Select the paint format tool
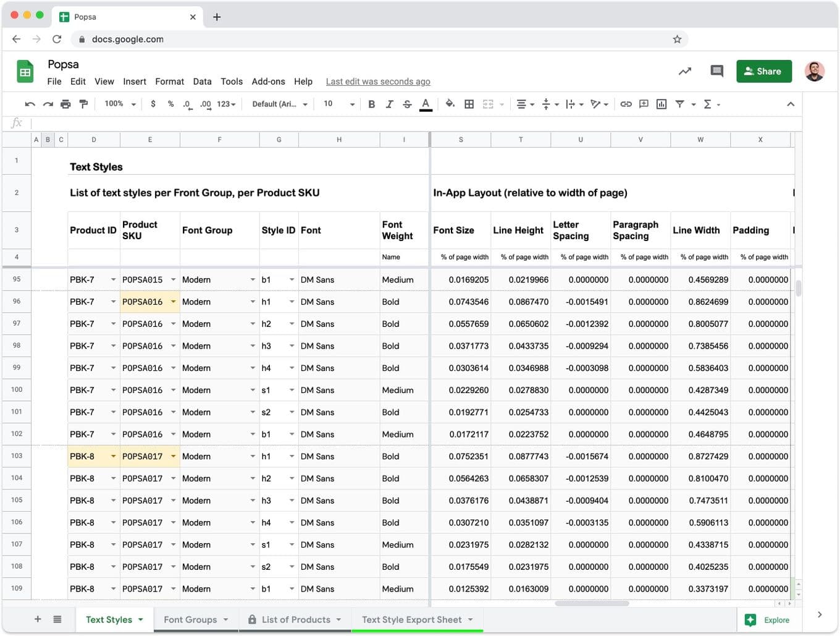This screenshot has height=636, width=840. click(x=83, y=104)
